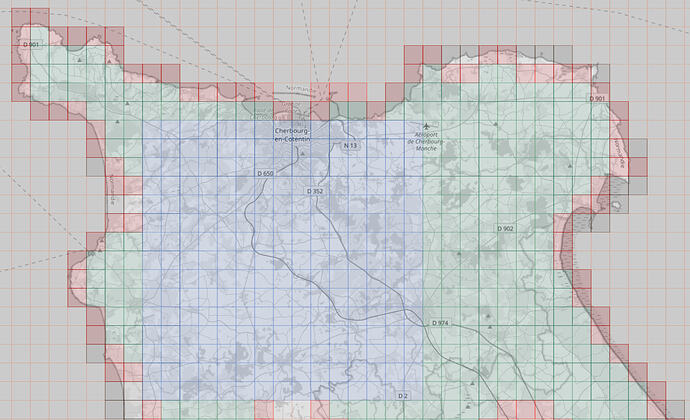Select the D 902 road shield
Viewport: 690px width, 420px height.
[505, 228]
